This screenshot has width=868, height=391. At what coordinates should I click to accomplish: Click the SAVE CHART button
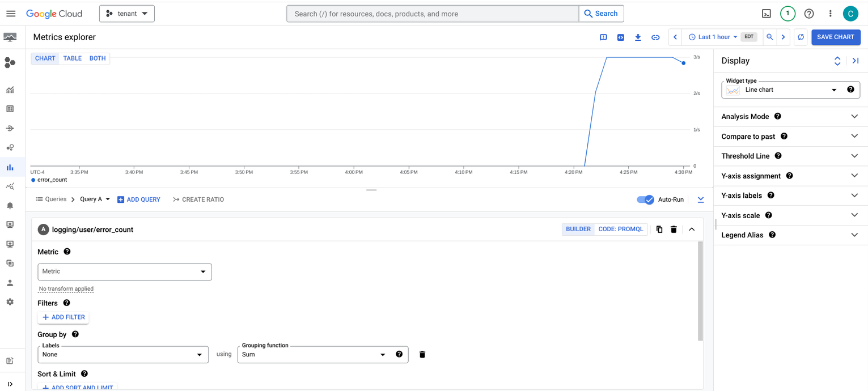click(836, 37)
